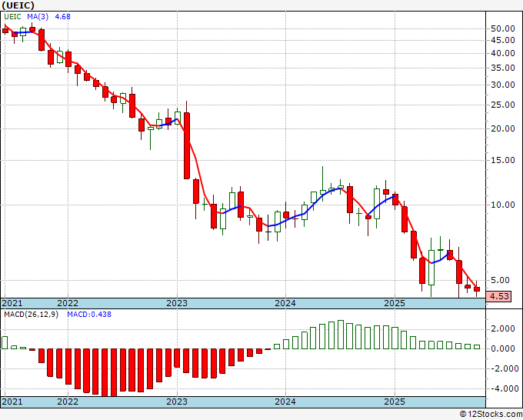Click 2023 on the MACD timeline
The height and width of the screenshot is (420, 523).
pyautogui.click(x=177, y=402)
